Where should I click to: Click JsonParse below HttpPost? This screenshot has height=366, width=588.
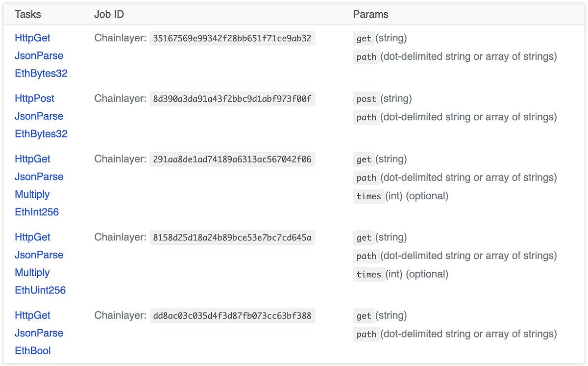(39, 116)
